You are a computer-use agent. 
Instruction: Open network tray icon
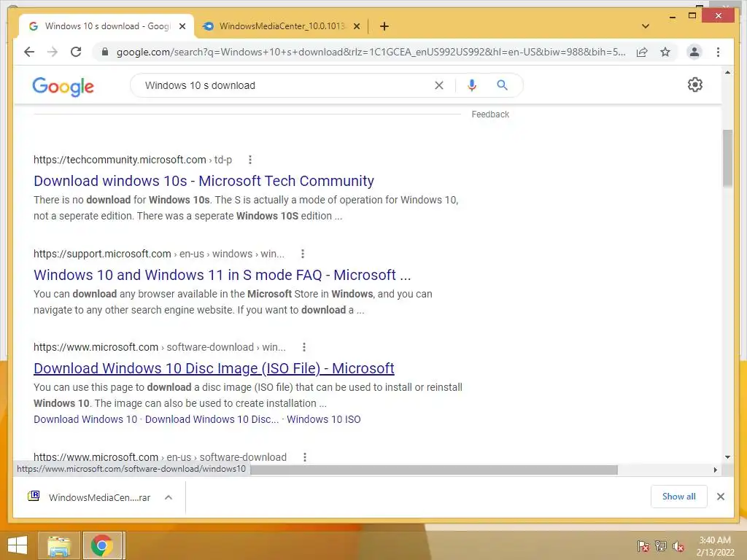coord(661,546)
